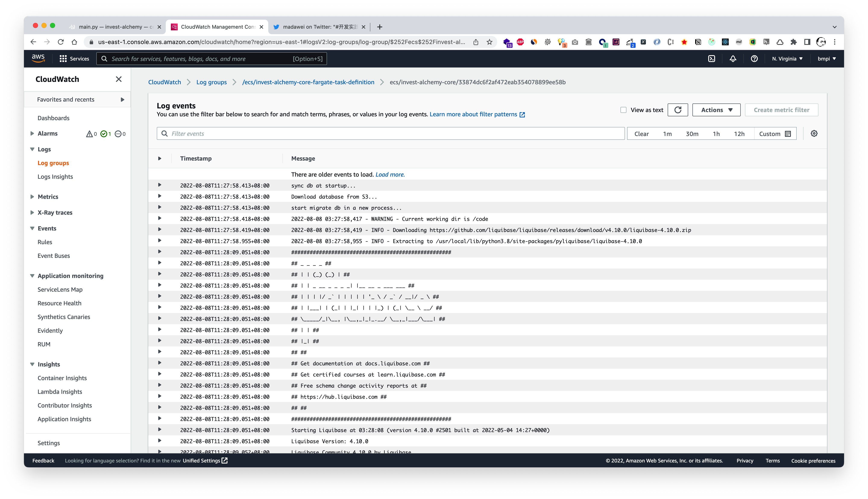Open browser home page button
The width and height of the screenshot is (868, 499).
pyautogui.click(x=74, y=42)
